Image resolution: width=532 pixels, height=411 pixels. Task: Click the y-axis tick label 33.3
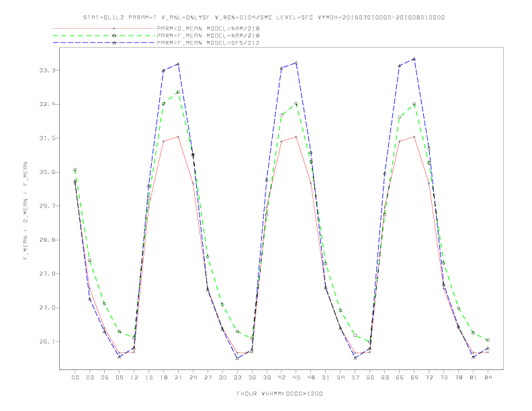click(46, 71)
